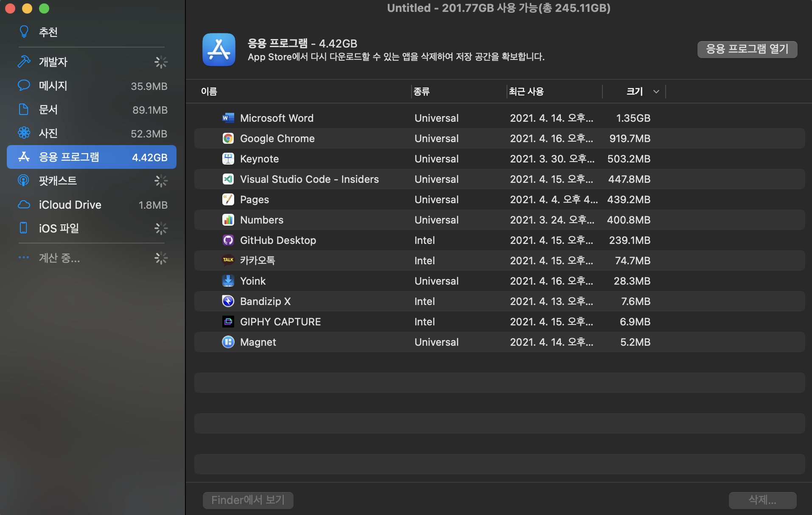The width and height of the screenshot is (812, 515).
Task: Click the 응용 프로그램 열기 button
Action: (747, 49)
